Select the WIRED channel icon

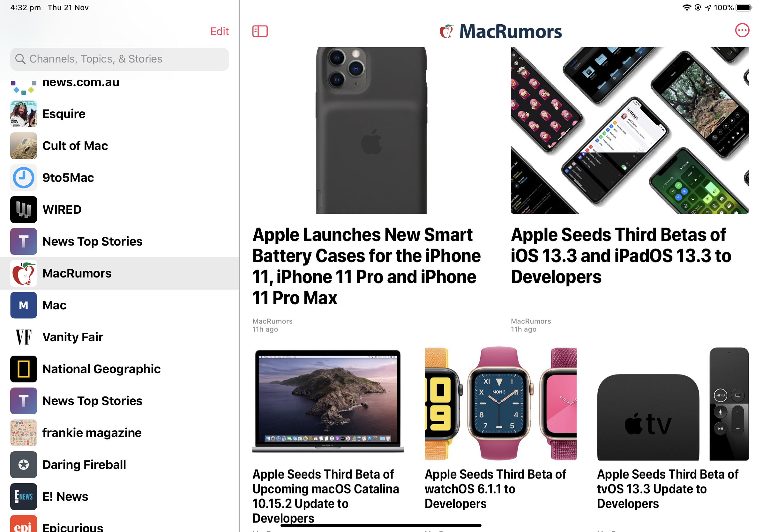tap(23, 209)
